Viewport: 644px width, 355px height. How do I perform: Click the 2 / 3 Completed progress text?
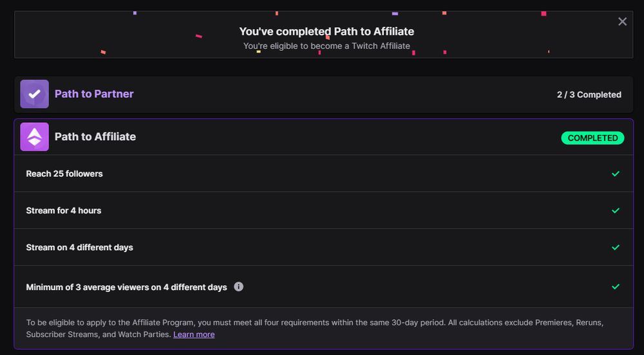[x=589, y=95]
